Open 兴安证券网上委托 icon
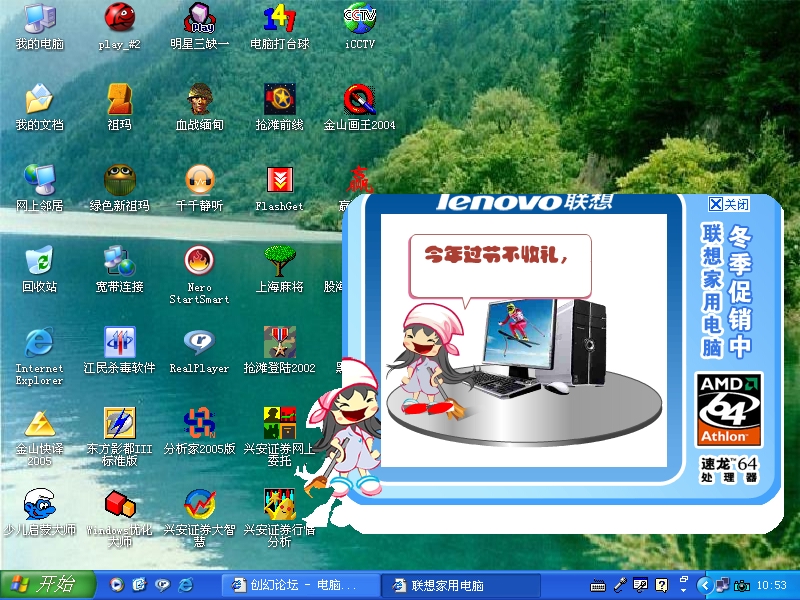The height and width of the screenshot is (600, 800). (280, 437)
